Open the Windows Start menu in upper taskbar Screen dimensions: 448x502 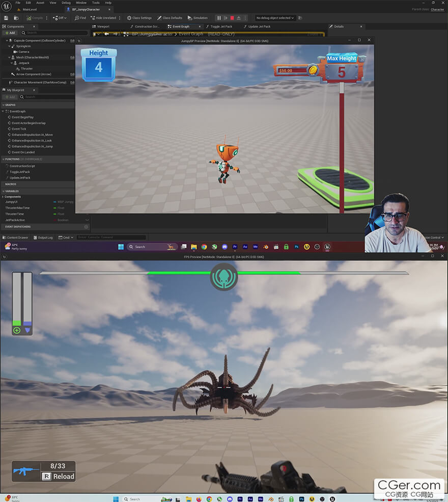[121, 247]
